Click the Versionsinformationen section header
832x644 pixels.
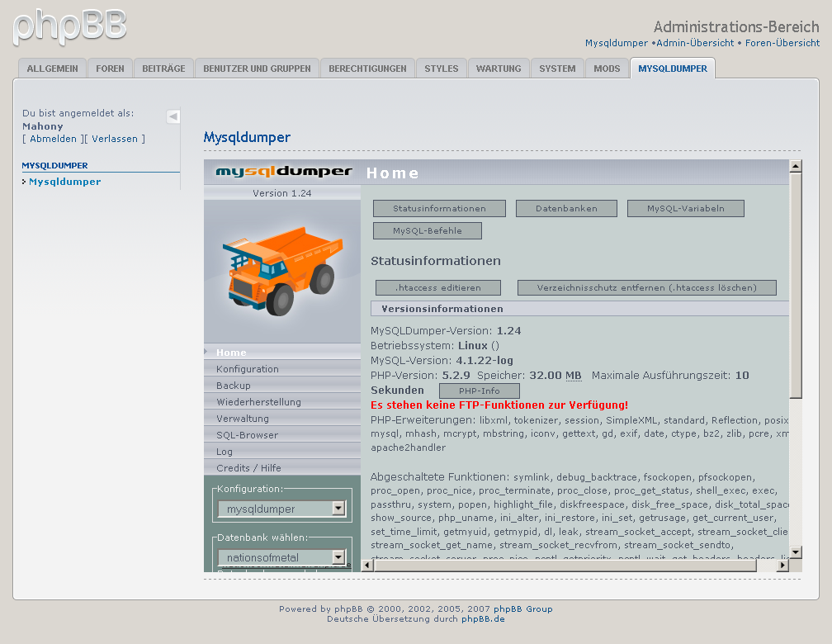(x=579, y=309)
